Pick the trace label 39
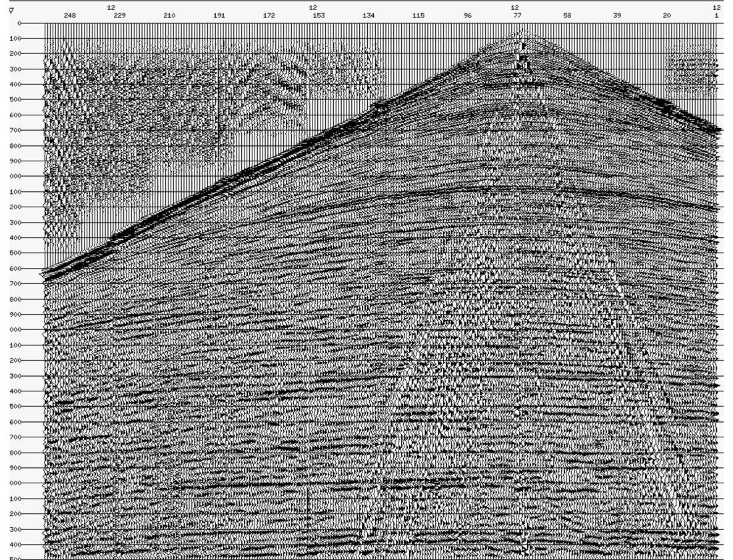The width and height of the screenshot is (733, 560). (x=617, y=15)
